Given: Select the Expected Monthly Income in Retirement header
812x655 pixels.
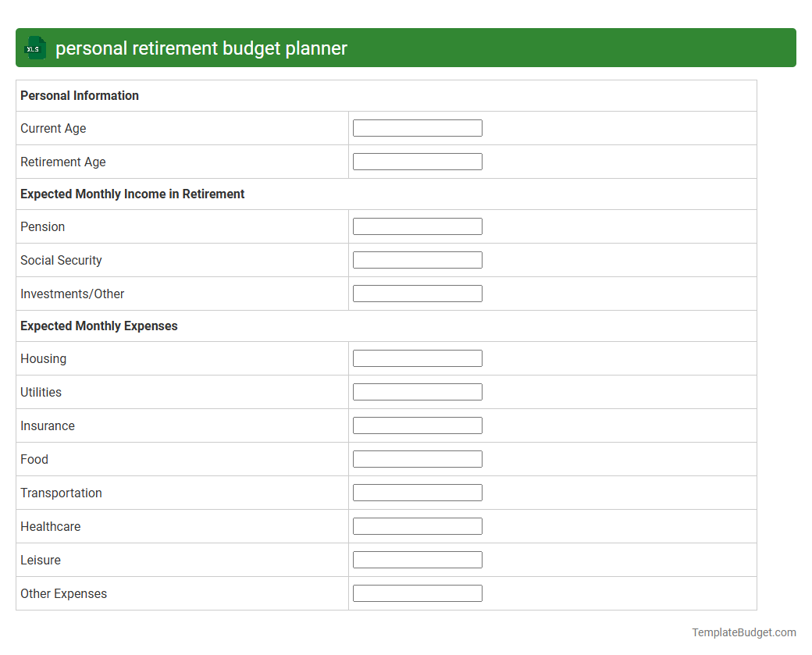Looking at the screenshot, I should tap(132, 194).
